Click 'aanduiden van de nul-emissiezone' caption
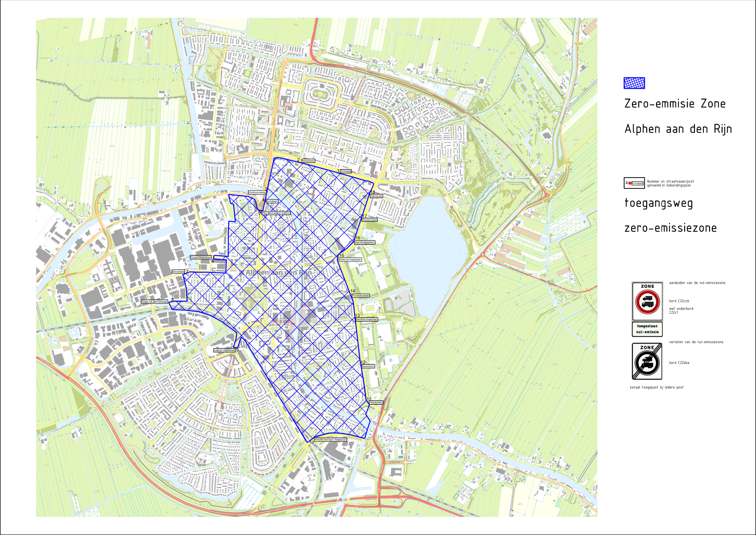 point(697,283)
